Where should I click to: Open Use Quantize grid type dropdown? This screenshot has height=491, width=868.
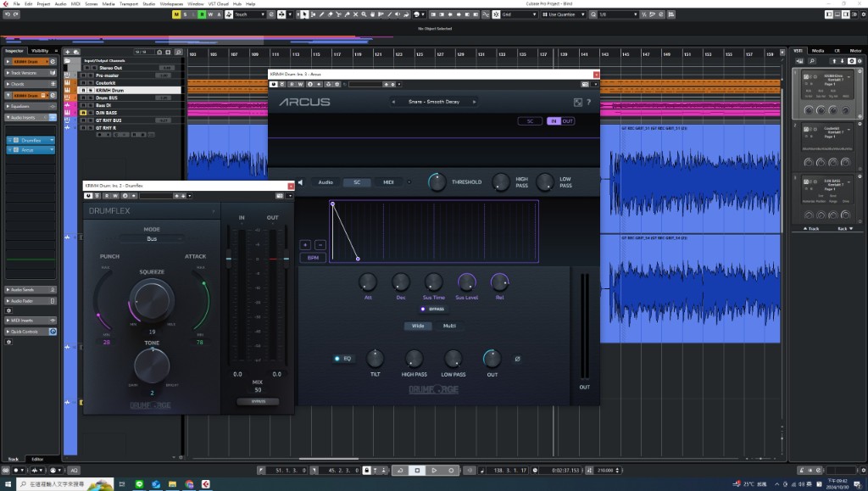564,14
